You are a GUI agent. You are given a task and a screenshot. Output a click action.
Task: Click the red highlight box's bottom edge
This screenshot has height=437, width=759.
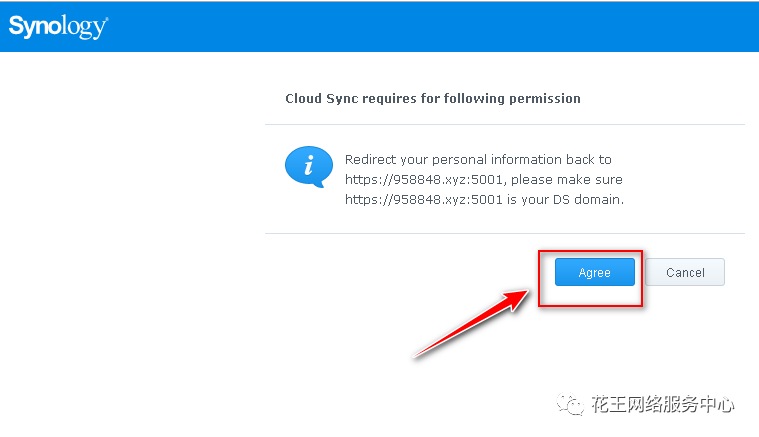coord(590,305)
